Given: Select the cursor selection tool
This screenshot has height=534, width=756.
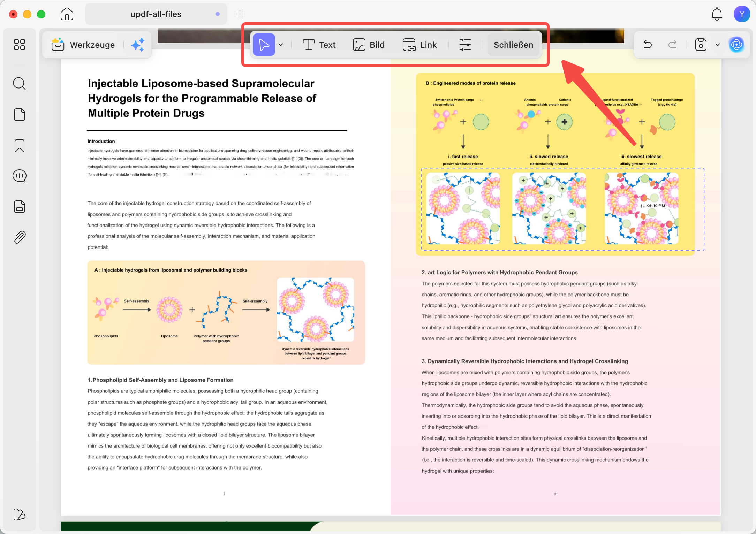Looking at the screenshot, I should coord(264,45).
